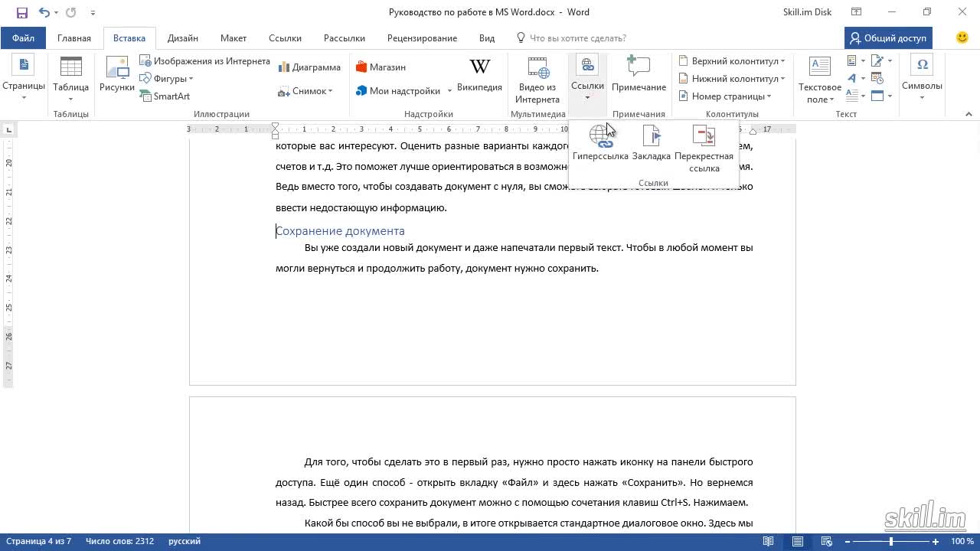Viewport: 980px width, 551px height.
Task: Click 'Страница 4 из 7' in status bar
Action: (38, 541)
